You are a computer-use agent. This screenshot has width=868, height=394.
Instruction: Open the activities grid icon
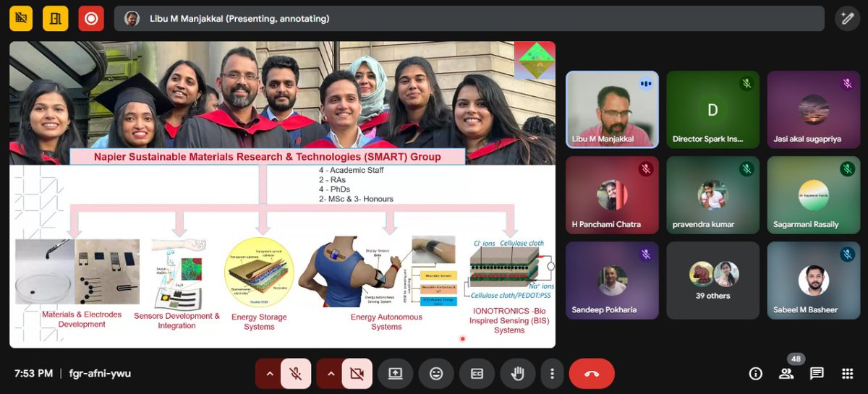(x=848, y=374)
